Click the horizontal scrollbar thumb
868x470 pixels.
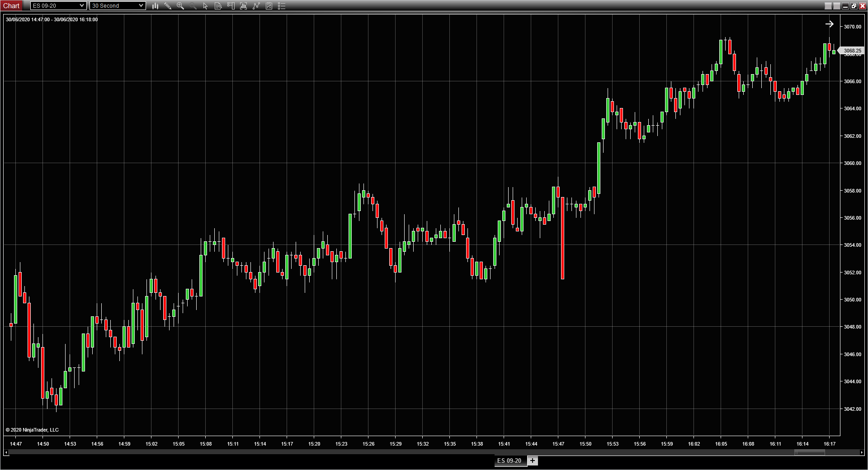coord(810,452)
